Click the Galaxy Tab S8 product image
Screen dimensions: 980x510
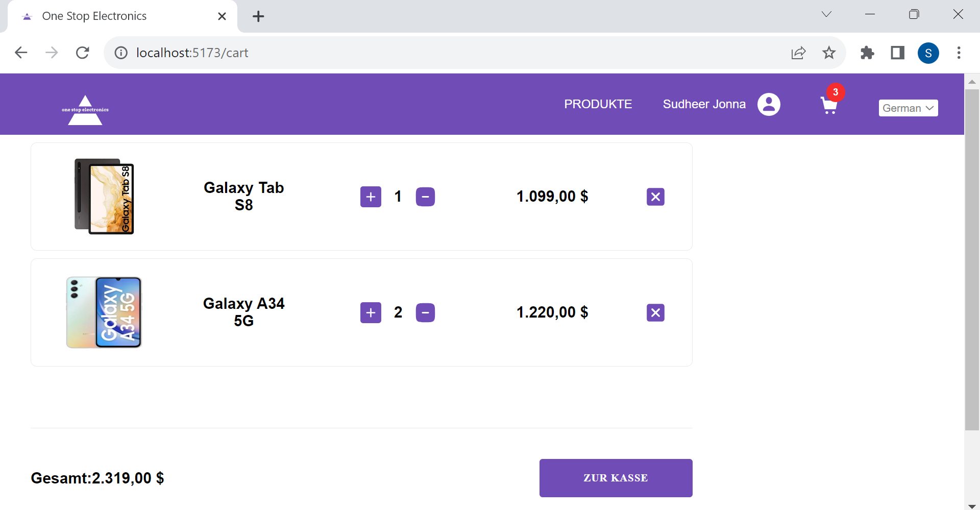pos(104,197)
